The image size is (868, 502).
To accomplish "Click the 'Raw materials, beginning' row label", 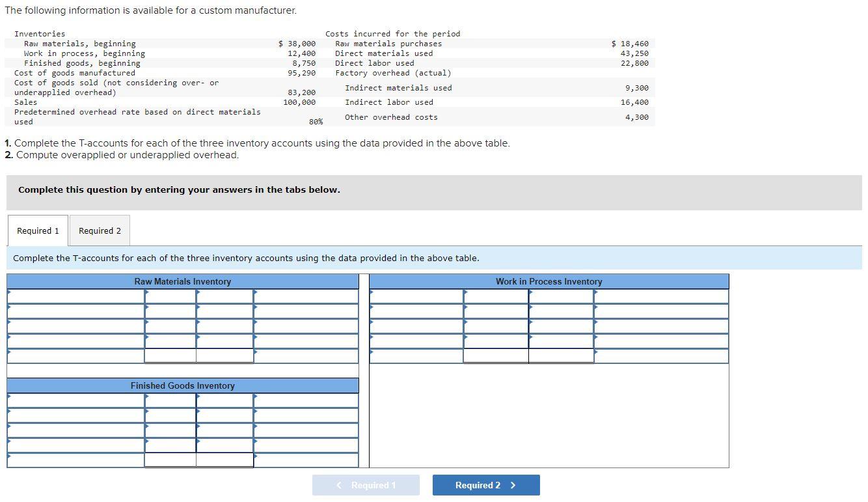I will point(80,44).
